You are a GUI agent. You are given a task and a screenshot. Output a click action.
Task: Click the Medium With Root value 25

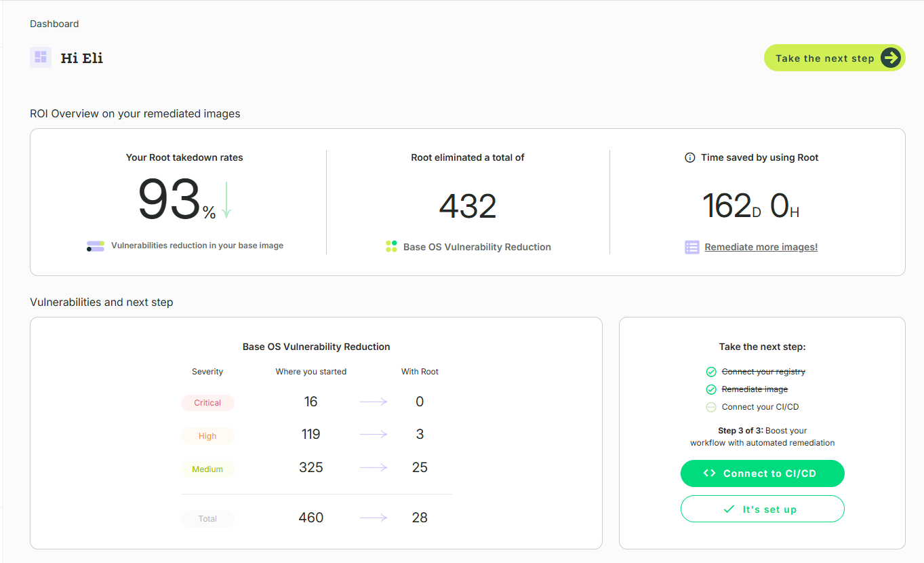coord(420,467)
